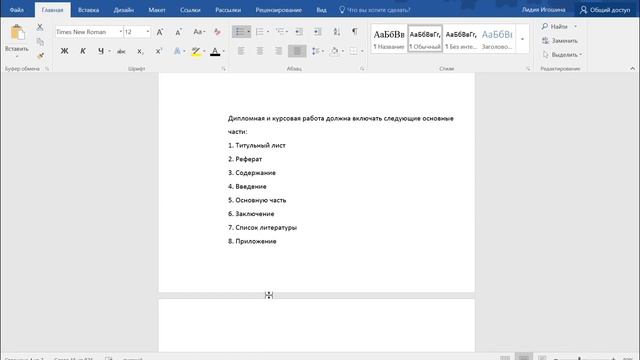Switch to the Дизайн tab
This screenshot has height=360, width=640.
[124, 10]
